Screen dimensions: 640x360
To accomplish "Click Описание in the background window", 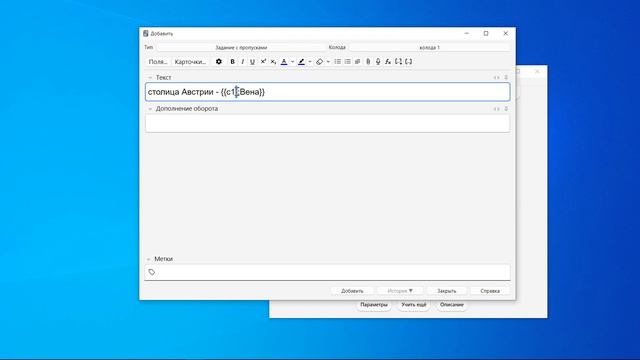I will pyautogui.click(x=451, y=305).
